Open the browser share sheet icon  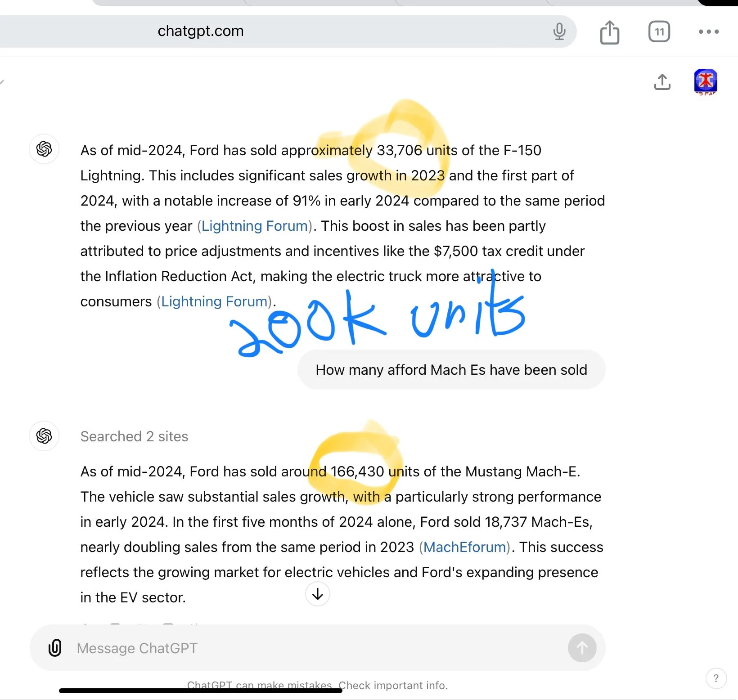[x=610, y=32]
